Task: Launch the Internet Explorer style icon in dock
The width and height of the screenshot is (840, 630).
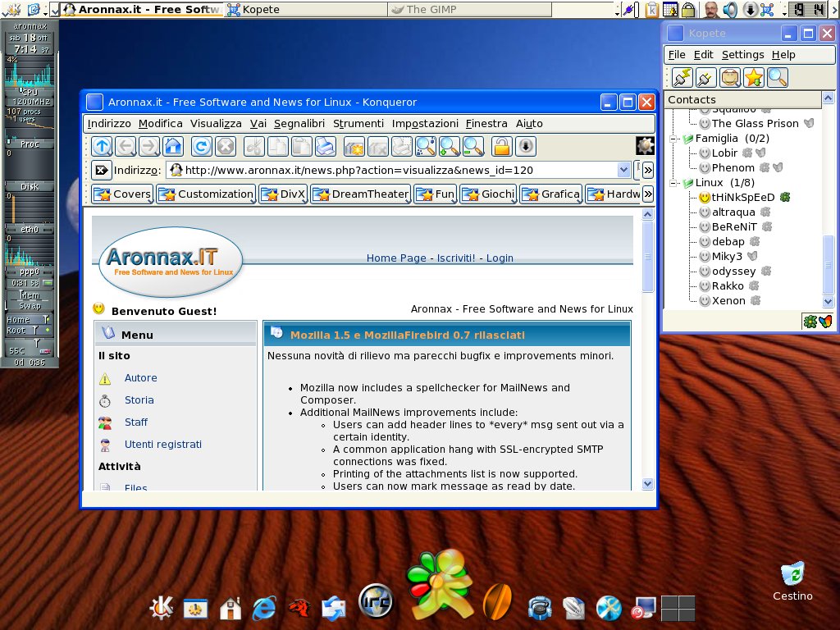Action: [265, 608]
